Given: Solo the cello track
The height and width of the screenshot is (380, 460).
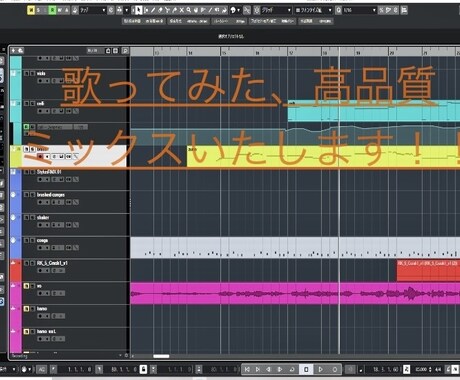Looking at the screenshot, I should (32, 104).
